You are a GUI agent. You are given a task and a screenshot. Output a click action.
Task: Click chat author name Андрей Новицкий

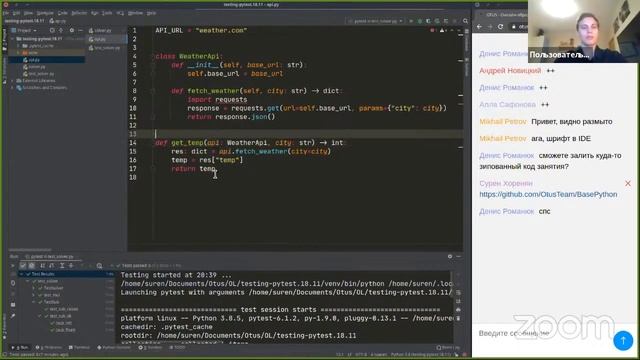510,71
